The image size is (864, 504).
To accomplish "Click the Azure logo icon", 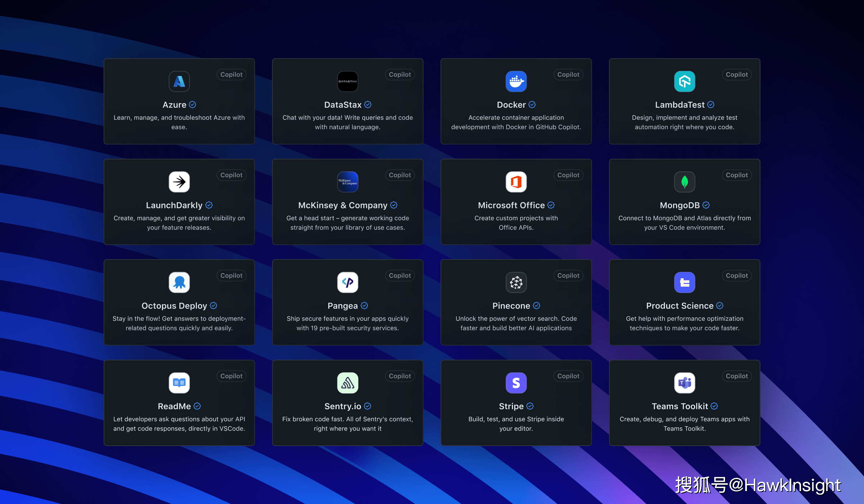I will pos(179,81).
